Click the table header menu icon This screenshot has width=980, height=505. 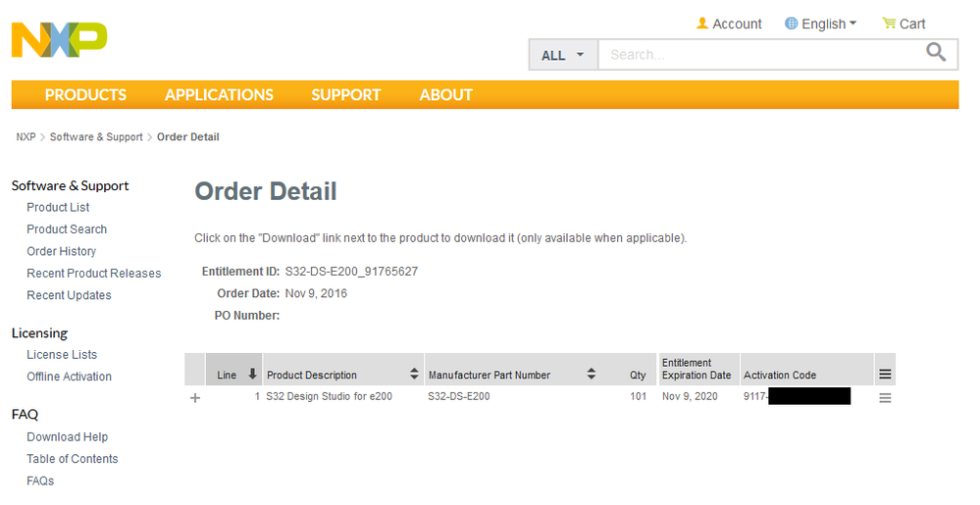(885, 375)
